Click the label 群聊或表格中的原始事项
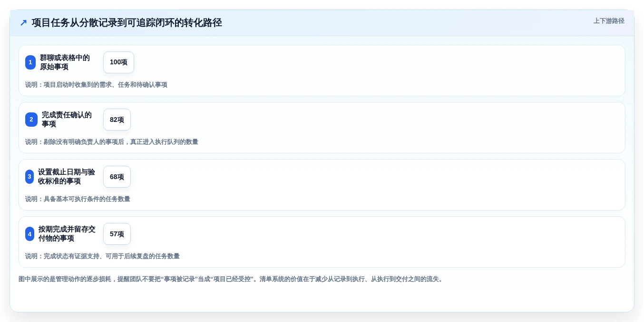The width and height of the screenshot is (644, 322). point(65,62)
